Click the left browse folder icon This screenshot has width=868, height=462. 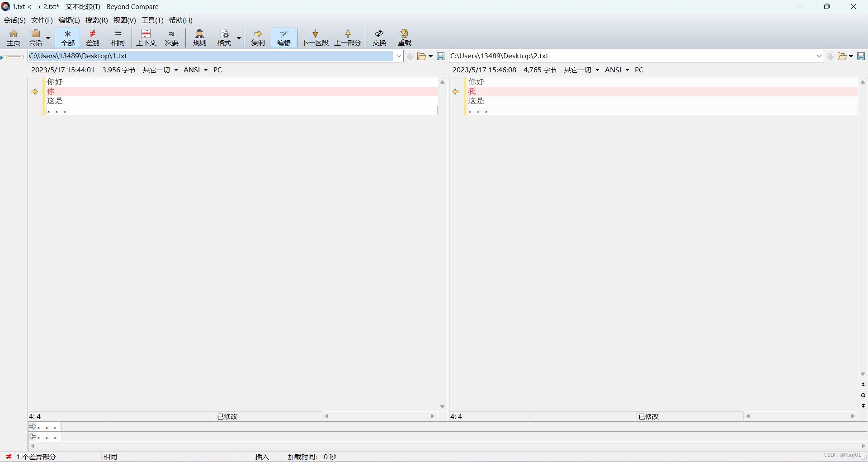421,56
